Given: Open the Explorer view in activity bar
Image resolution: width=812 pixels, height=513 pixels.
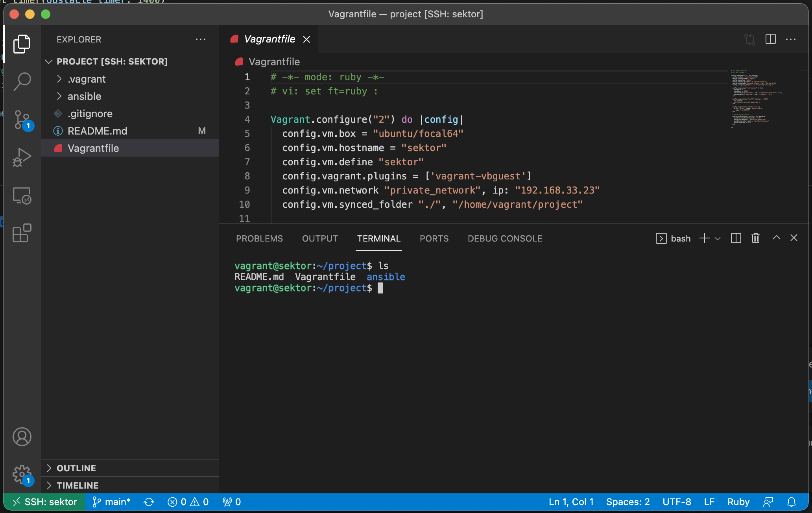Looking at the screenshot, I should click(22, 44).
